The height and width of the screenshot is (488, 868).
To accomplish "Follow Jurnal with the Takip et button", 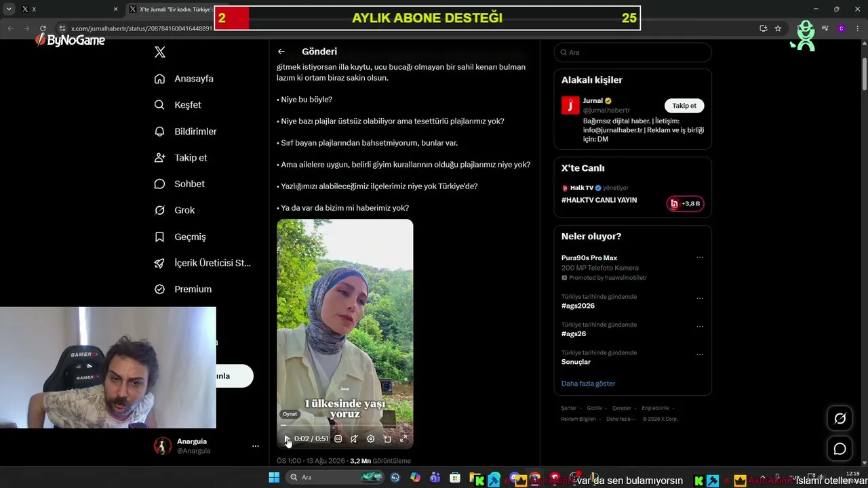I will pos(684,106).
